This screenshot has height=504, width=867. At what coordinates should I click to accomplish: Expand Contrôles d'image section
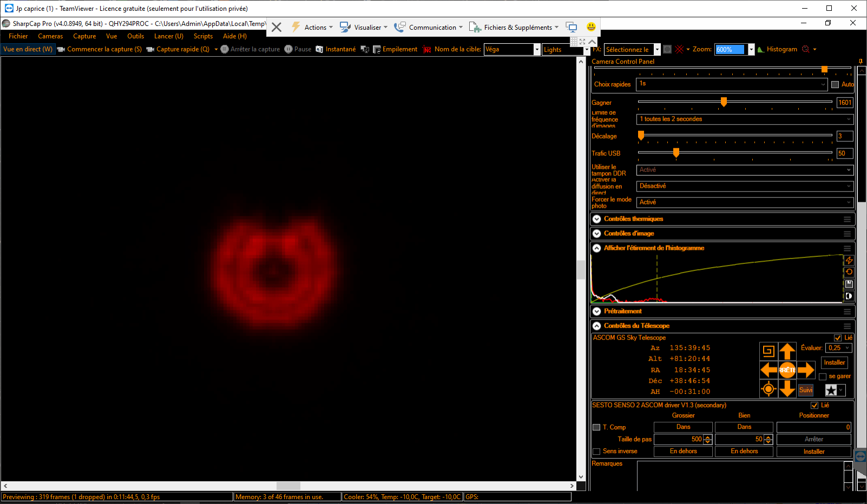(x=596, y=234)
